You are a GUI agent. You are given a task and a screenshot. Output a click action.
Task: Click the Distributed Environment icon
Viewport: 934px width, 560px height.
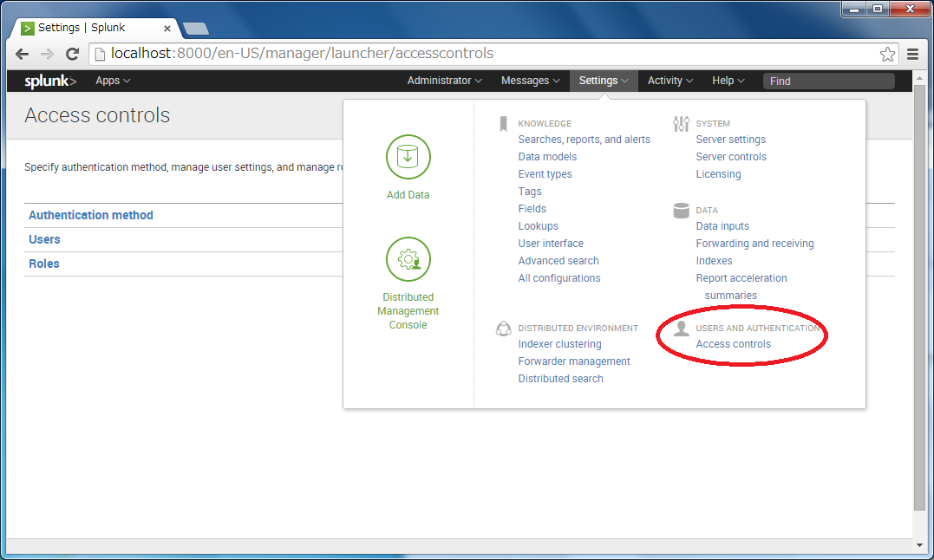click(x=503, y=329)
